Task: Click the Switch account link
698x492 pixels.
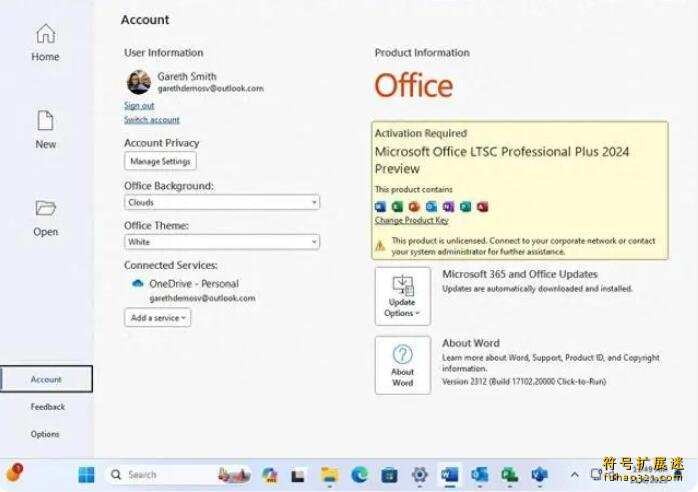Action: [x=152, y=120]
